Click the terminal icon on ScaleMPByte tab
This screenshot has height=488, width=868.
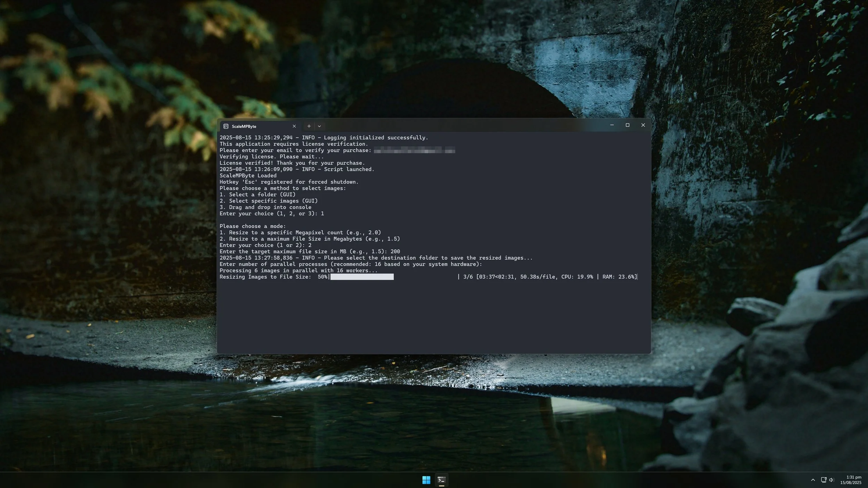[x=226, y=126]
